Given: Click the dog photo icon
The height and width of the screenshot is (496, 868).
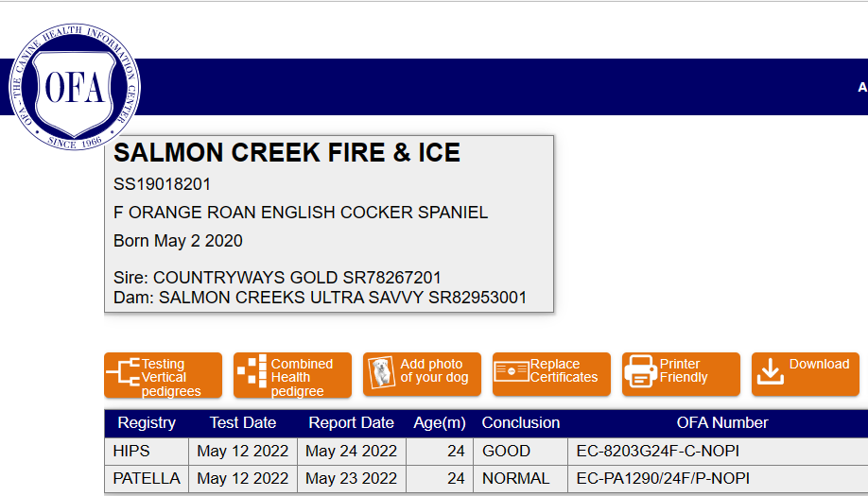Looking at the screenshot, I should click(381, 372).
